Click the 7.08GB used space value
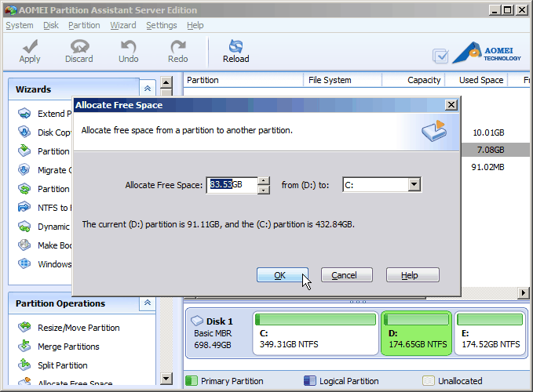Screen dimensions: 533x392 click(491, 150)
